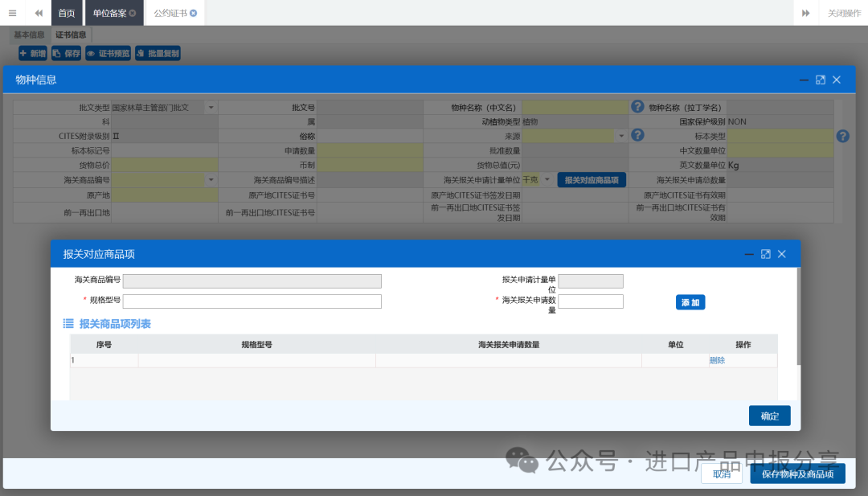
Task: Click the help icon next to 来源 field
Action: 637,135
